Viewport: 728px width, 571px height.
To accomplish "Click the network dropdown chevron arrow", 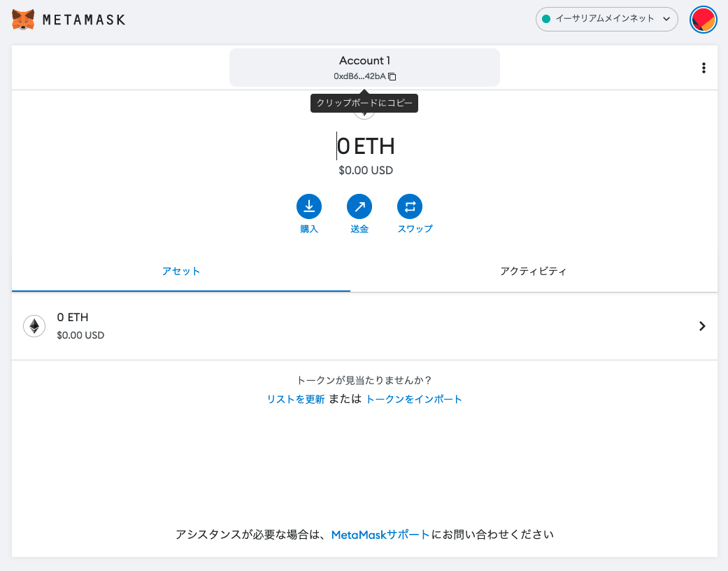I will point(666,19).
